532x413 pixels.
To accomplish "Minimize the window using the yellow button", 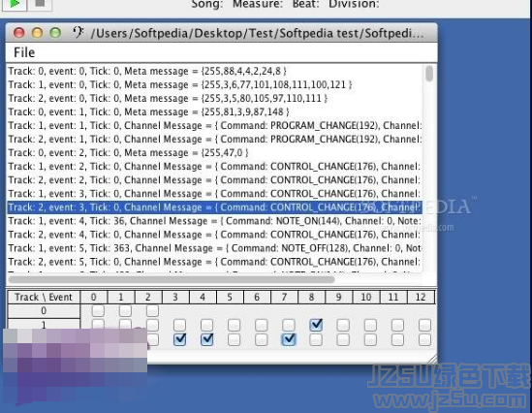I will [x=37, y=33].
